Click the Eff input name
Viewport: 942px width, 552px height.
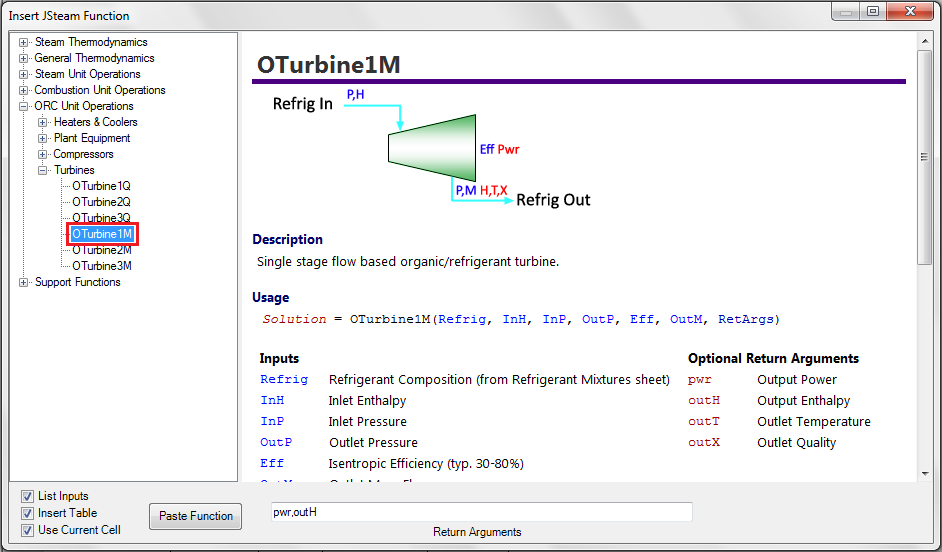point(272,463)
